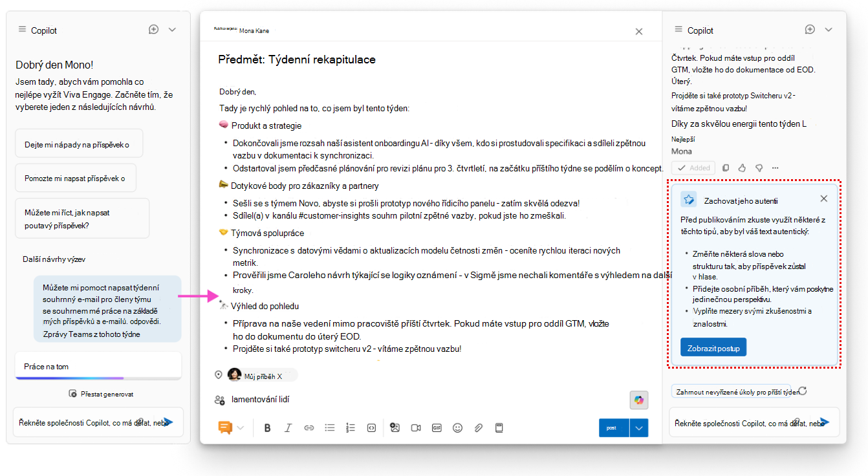Start a new chat in right Copilot panel

810,29
